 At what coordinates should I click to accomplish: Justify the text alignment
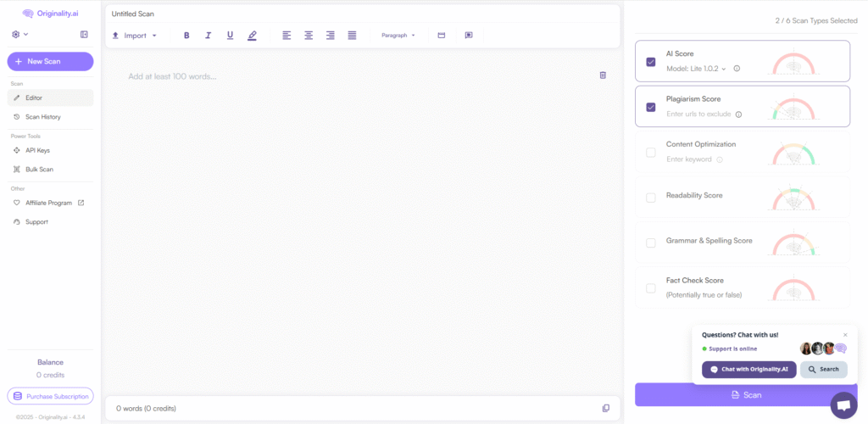[x=352, y=36]
